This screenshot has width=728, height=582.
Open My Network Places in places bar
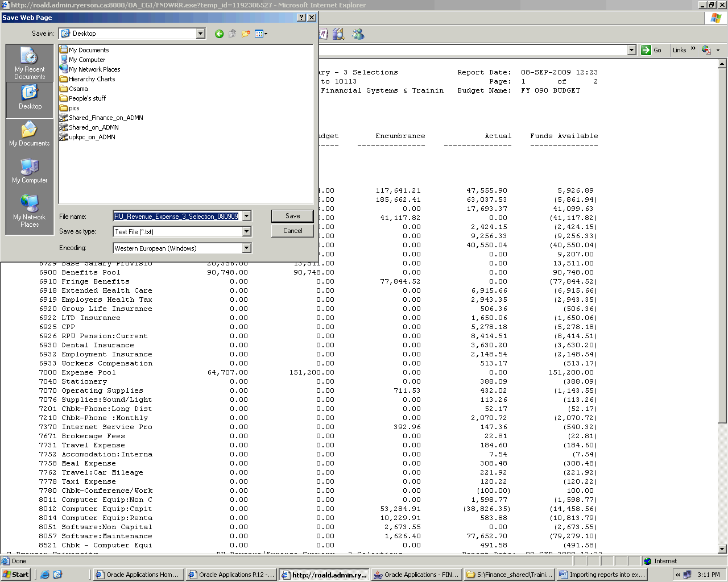(x=30, y=211)
